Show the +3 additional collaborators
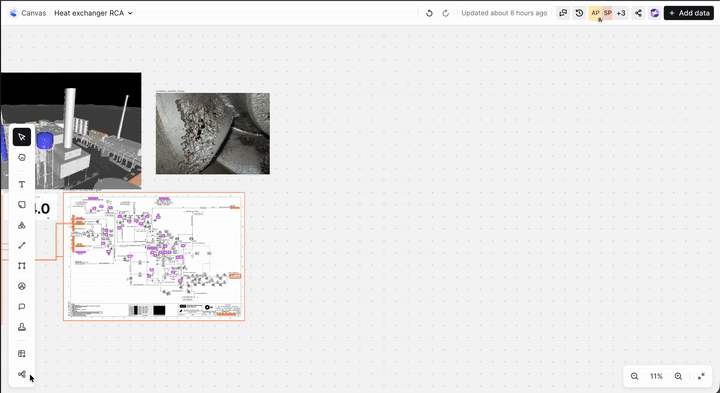The height and width of the screenshot is (393, 720). coord(621,13)
